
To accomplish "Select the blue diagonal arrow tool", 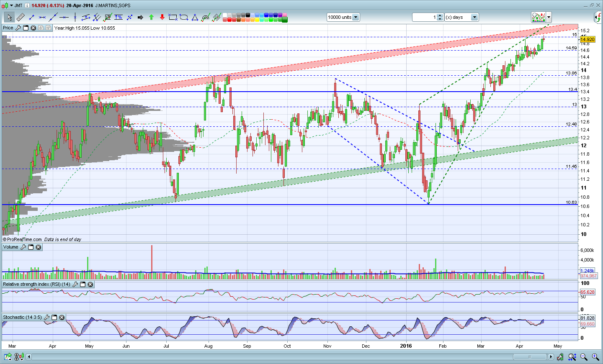I will [129, 17].
